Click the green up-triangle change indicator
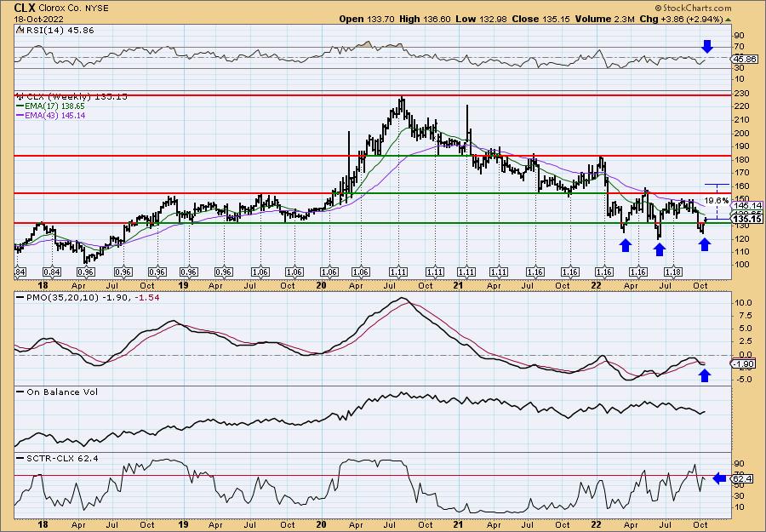Viewport: 766px width, 532px height. 729,20
